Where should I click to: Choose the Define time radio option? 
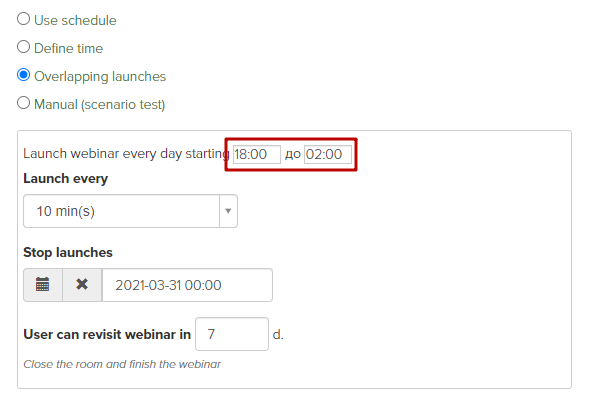pos(23,47)
